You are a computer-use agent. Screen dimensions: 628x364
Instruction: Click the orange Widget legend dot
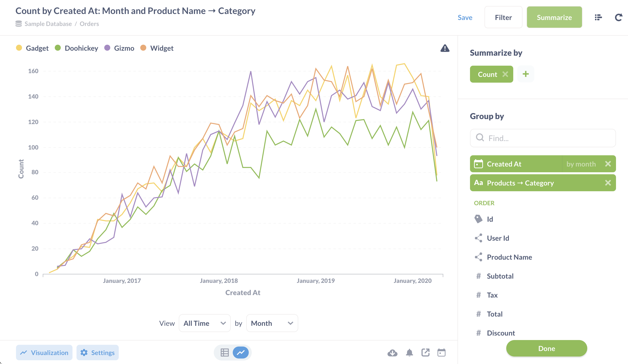coord(143,48)
